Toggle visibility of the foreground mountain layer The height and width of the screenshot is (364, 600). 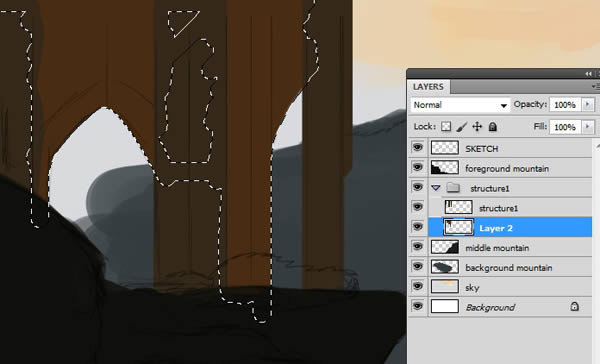417,167
